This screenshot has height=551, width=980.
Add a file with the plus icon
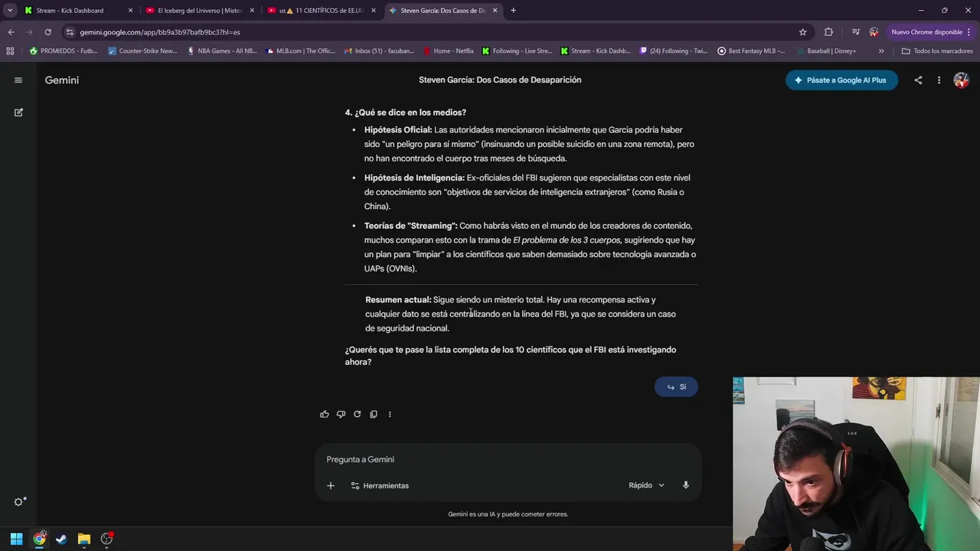(x=331, y=485)
